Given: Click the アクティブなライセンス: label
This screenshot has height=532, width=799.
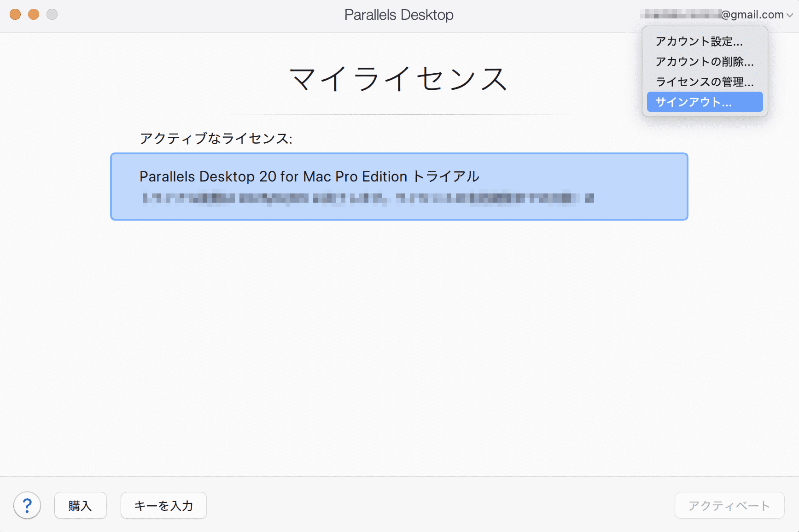Looking at the screenshot, I should [x=216, y=138].
